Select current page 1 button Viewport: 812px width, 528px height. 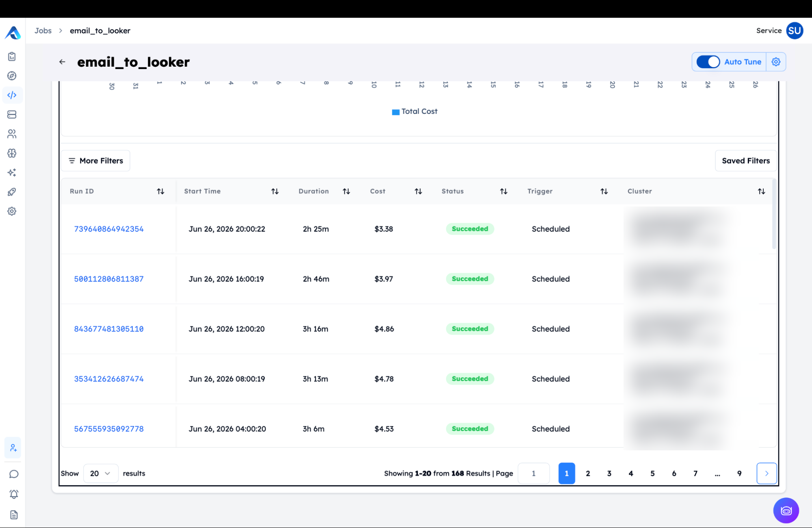pos(567,474)
